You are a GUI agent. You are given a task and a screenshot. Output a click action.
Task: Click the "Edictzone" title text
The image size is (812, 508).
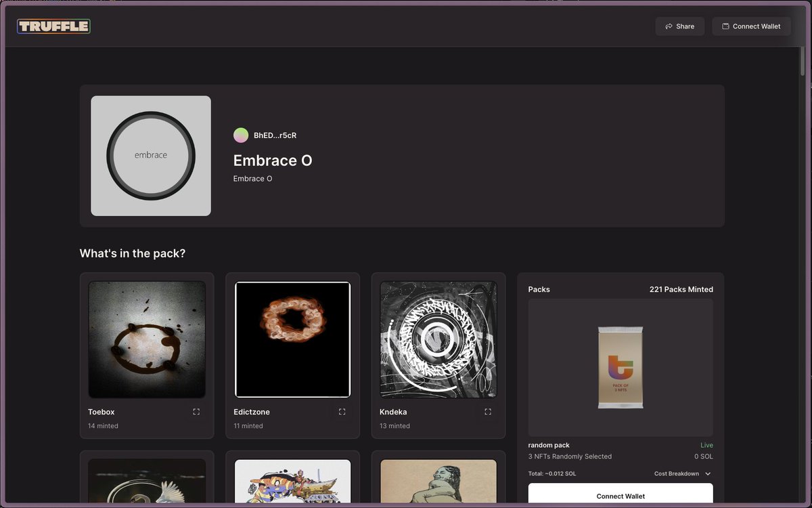(x=252, y=412)
